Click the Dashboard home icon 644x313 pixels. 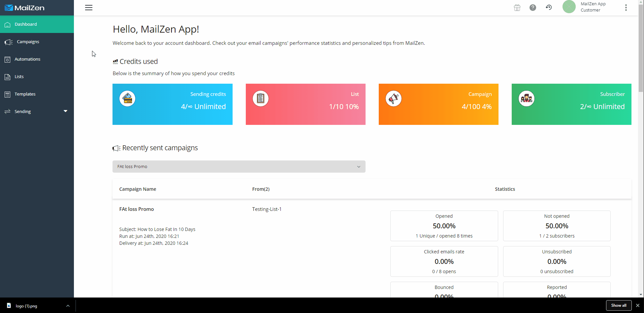coord(7,24)
